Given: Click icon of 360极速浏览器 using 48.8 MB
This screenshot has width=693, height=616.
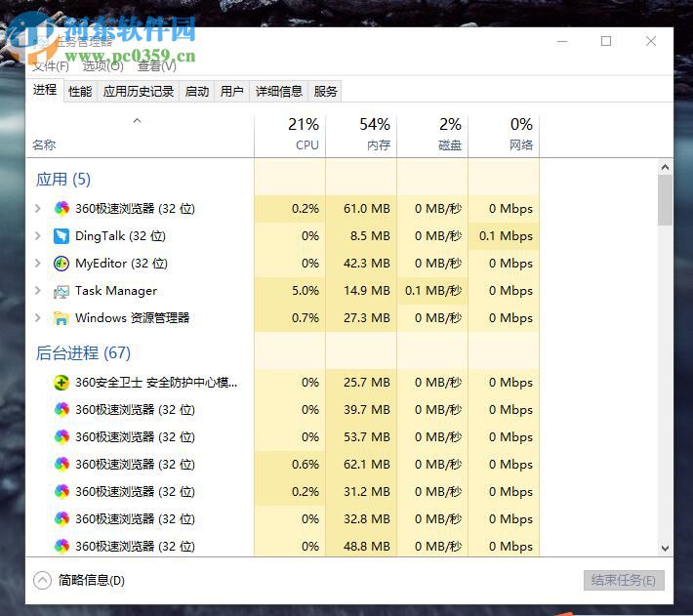Looking at the screenshot, I should [61, 546].
